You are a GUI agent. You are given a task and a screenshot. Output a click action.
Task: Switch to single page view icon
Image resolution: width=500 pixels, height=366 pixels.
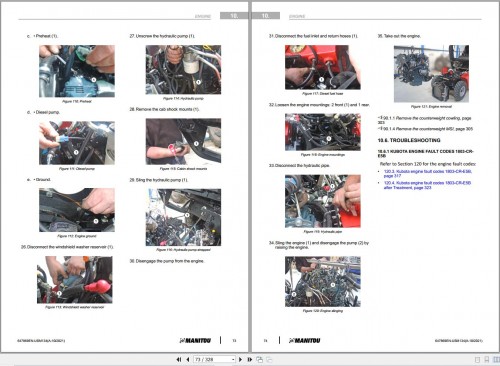point(477,360)
